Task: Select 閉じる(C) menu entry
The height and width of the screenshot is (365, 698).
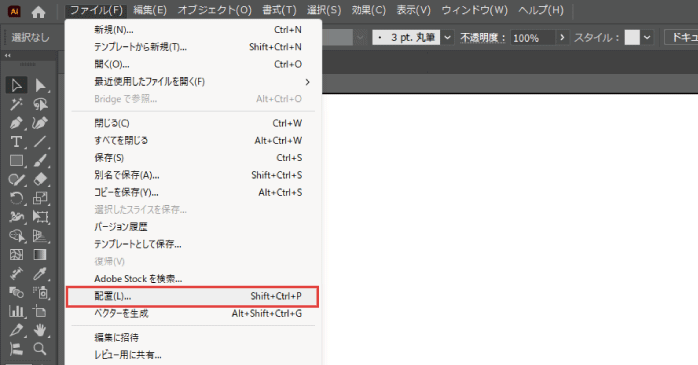Action: (193, 123)
